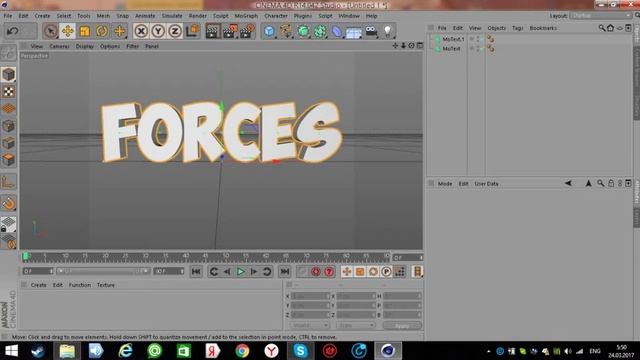Open the Plugins menu

[303, 16]
